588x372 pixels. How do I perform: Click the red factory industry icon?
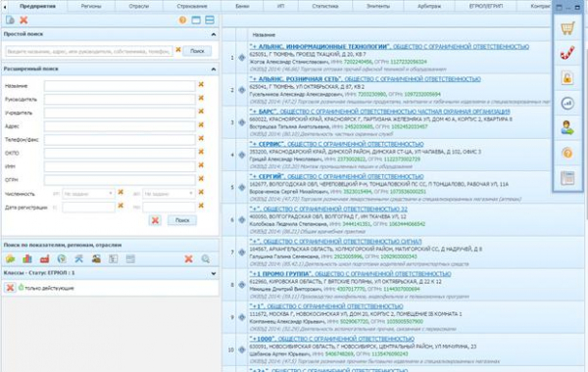point(45,258)
